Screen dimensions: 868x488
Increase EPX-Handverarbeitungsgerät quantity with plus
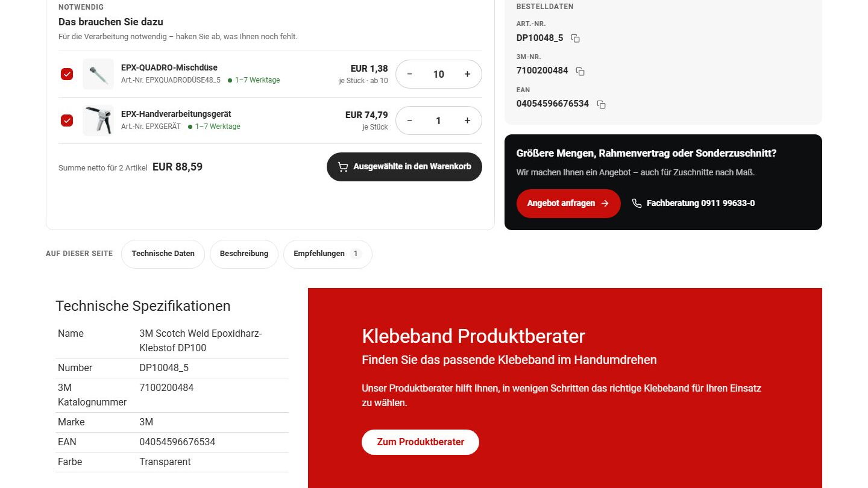pyautogui.click(x=467, y=120)
